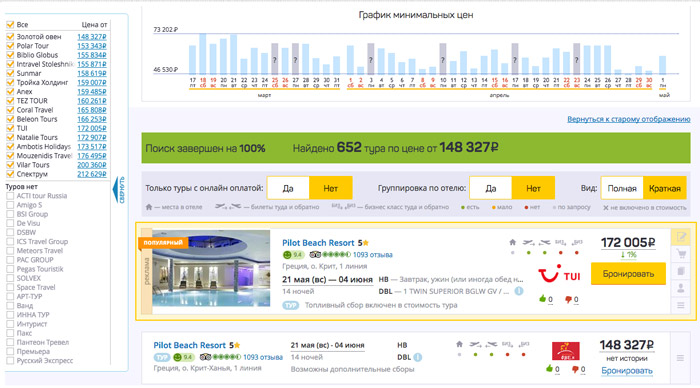Screen dimensions: 700x388
Task: Expand the list menu in TUI side strip
Action: pos(681,305)
